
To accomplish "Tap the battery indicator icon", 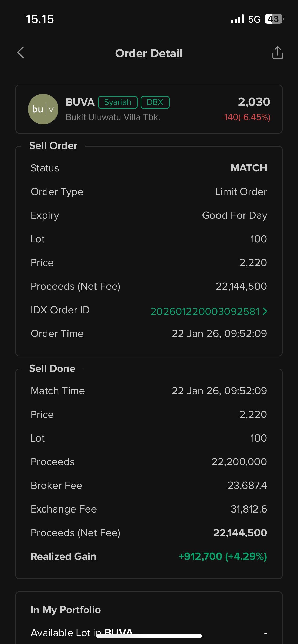I will coord(274,19).
